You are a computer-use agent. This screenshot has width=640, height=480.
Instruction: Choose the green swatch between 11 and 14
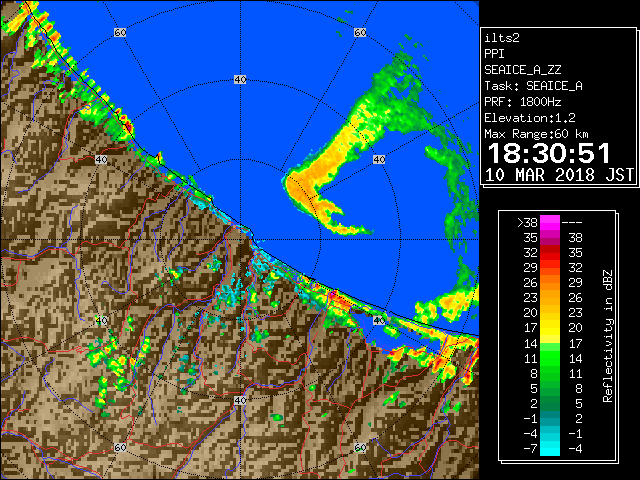550,358
